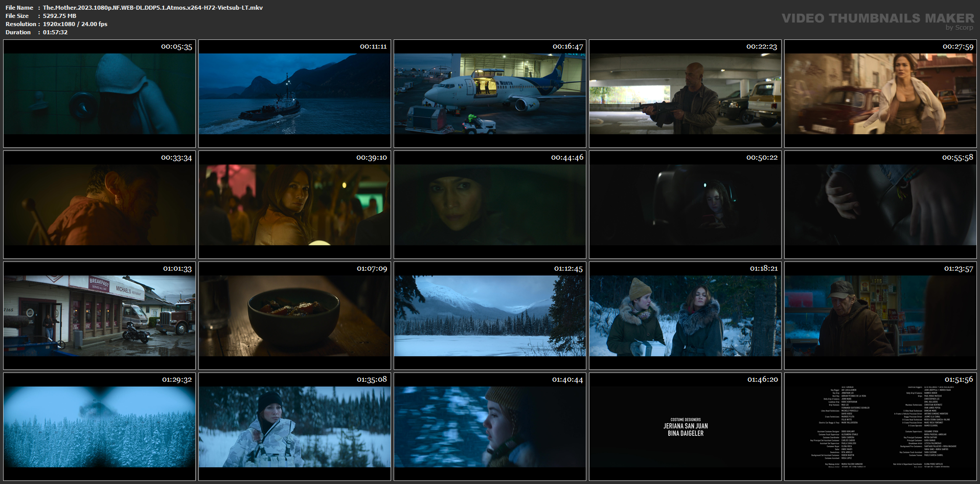The width and height of the screenshot is (980, 484).
Task: Click the duration value 01:57:32
Action: click(55, 32)
